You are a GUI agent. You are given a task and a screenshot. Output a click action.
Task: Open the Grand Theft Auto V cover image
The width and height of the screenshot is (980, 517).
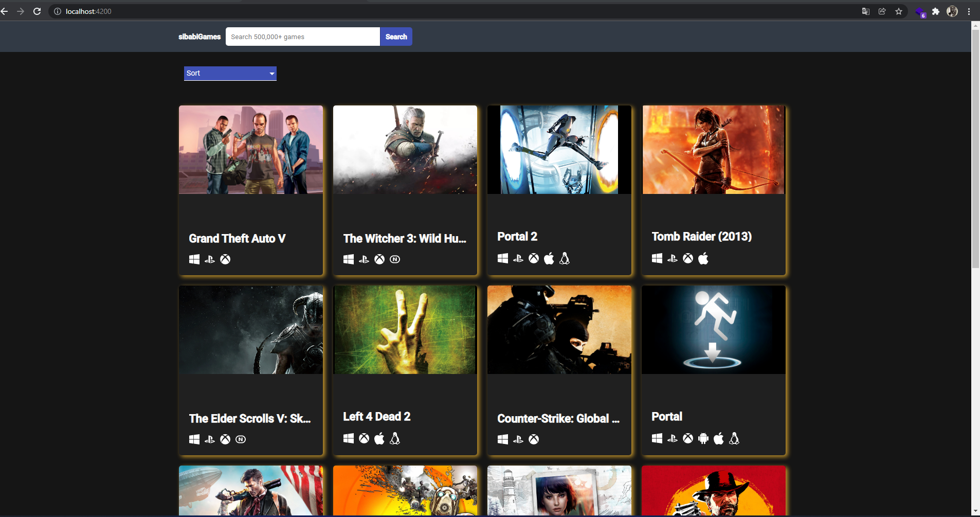250,150
